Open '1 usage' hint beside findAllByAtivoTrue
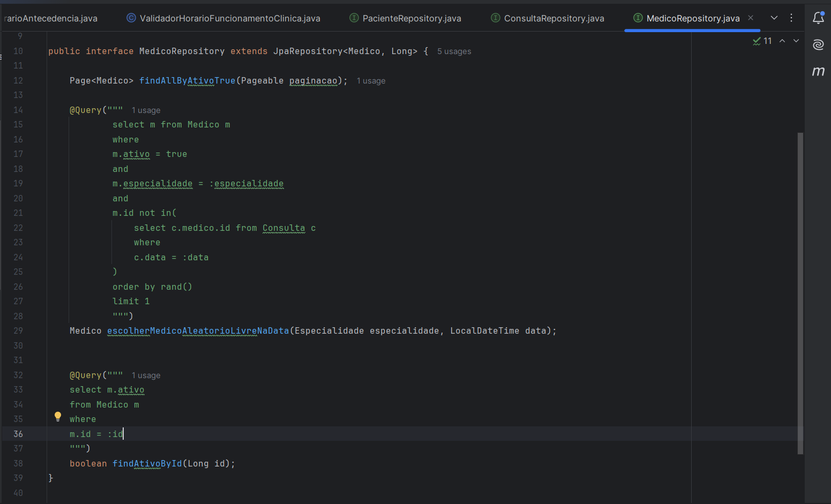 [x=371, y=81]
